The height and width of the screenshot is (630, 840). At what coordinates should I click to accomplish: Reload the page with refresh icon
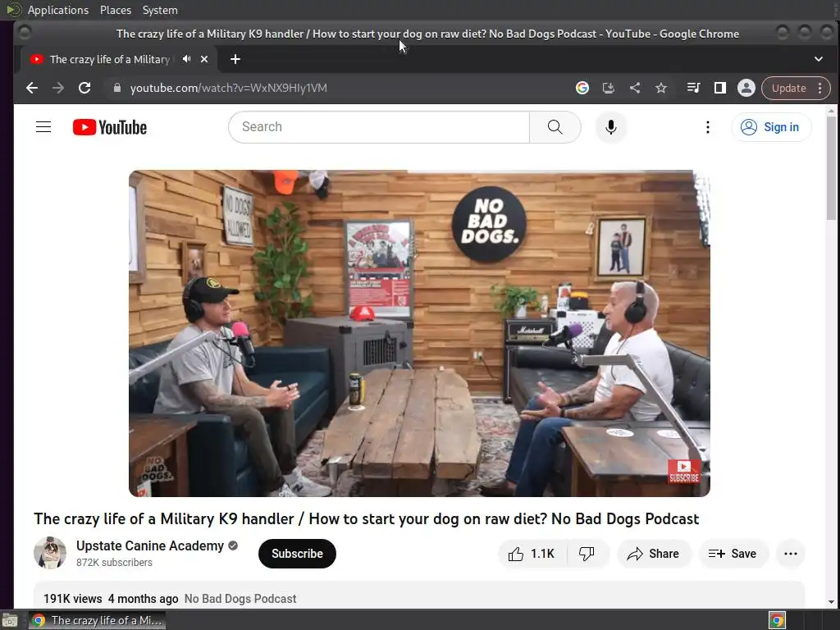[x=84, y=88]
